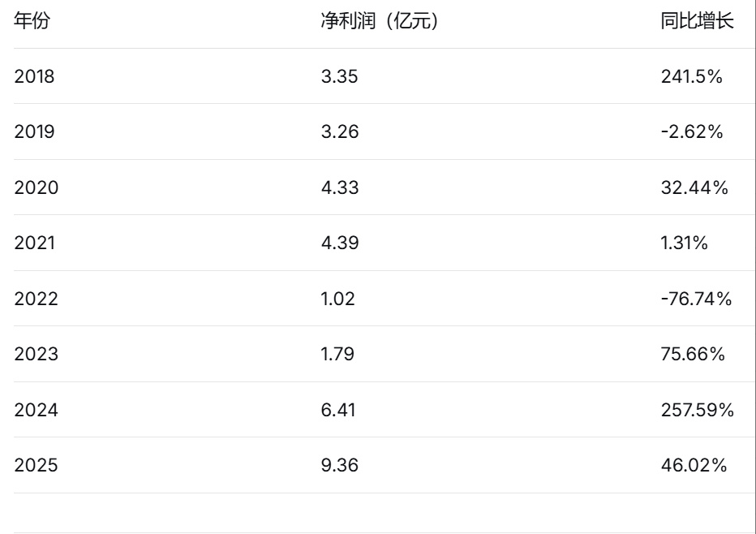Select the 1.31% growth cell
Image resolution: width=756 pixels, height=534 pixels.
point(684,243)
